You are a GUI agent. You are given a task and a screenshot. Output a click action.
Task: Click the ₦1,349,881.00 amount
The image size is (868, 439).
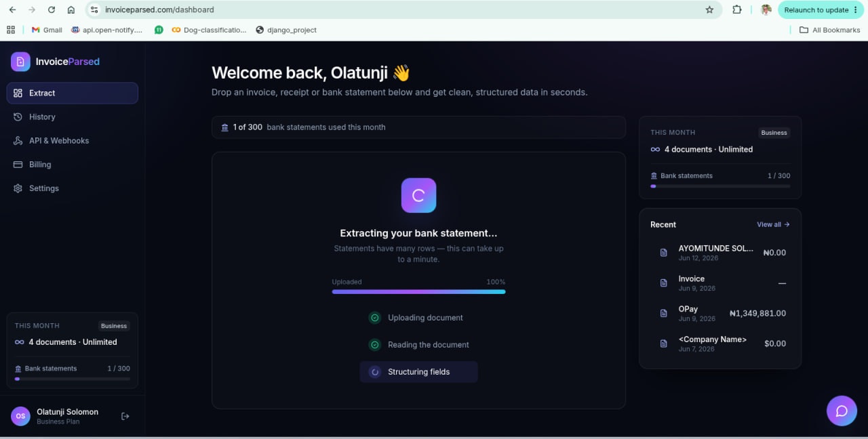tap(757, 314)
